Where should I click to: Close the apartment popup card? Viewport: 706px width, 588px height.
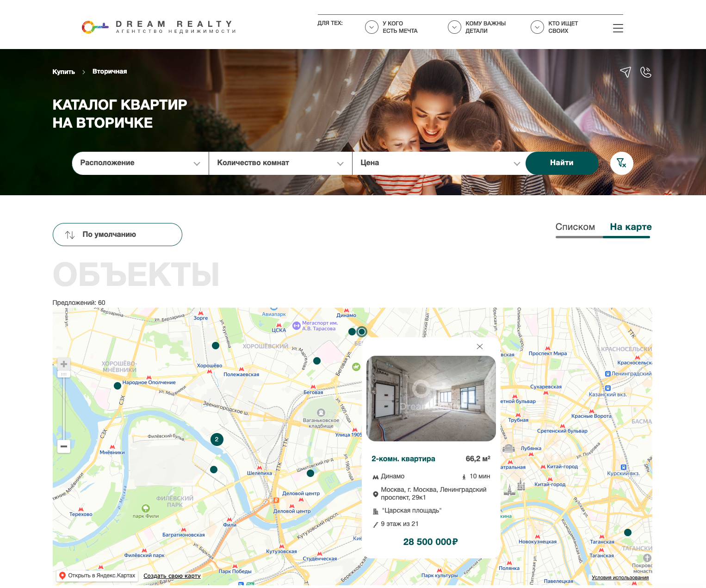coord(480,347)
